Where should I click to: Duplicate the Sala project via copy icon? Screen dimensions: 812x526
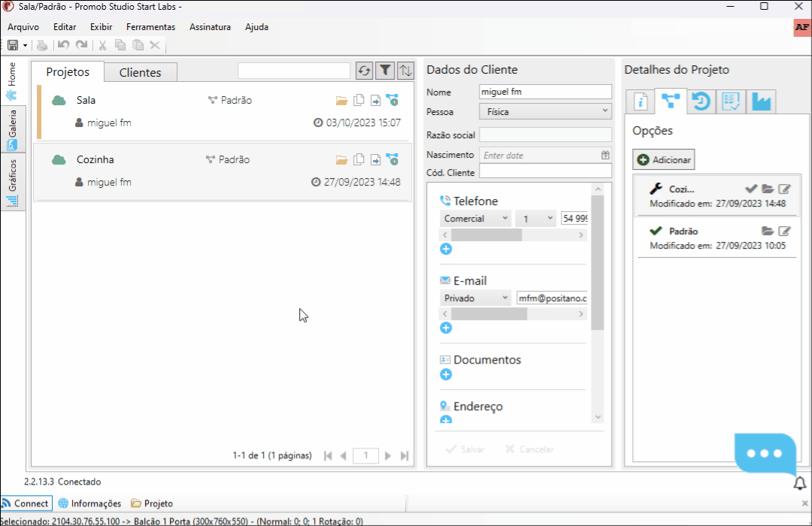tap(359, 101)
